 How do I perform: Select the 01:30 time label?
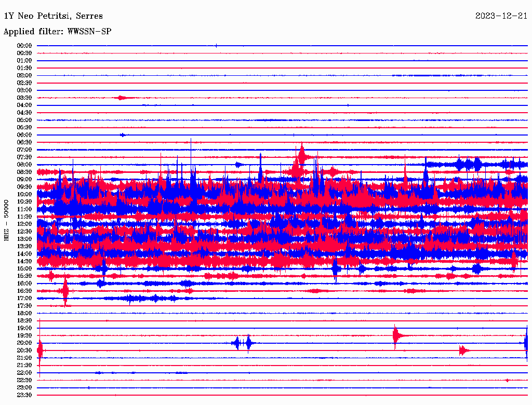coord(24,68)
